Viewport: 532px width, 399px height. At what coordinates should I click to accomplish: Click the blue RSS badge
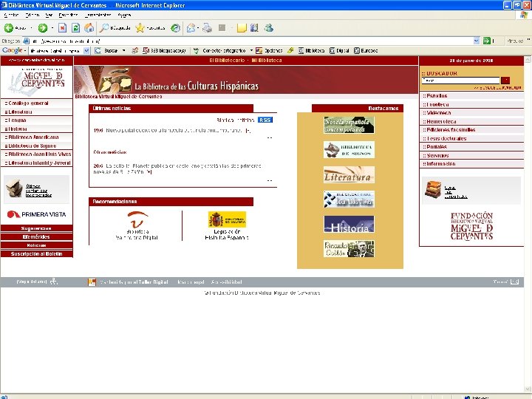(265, 120)
